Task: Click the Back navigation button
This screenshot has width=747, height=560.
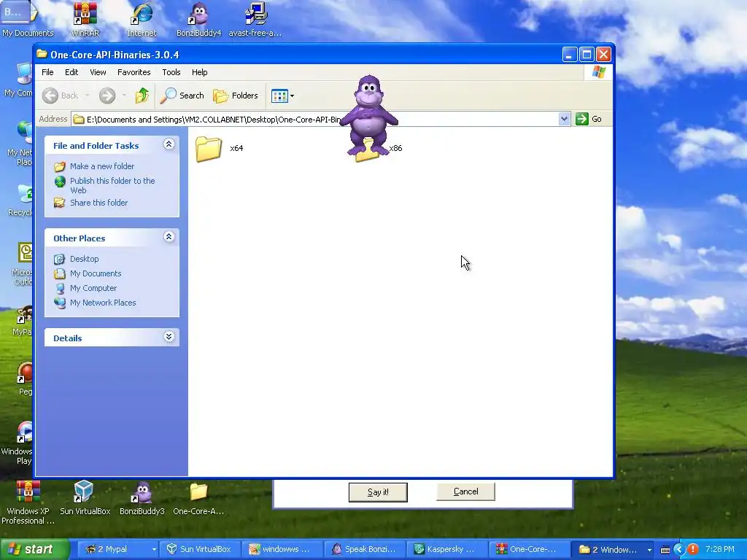Action: tap(60, 96)
